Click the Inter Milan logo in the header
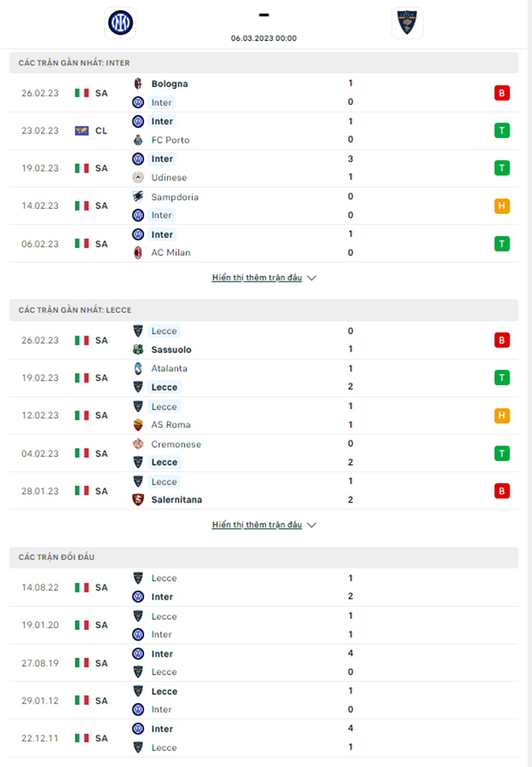The height and width of the screenshot is (767, 532). point(120,22)
